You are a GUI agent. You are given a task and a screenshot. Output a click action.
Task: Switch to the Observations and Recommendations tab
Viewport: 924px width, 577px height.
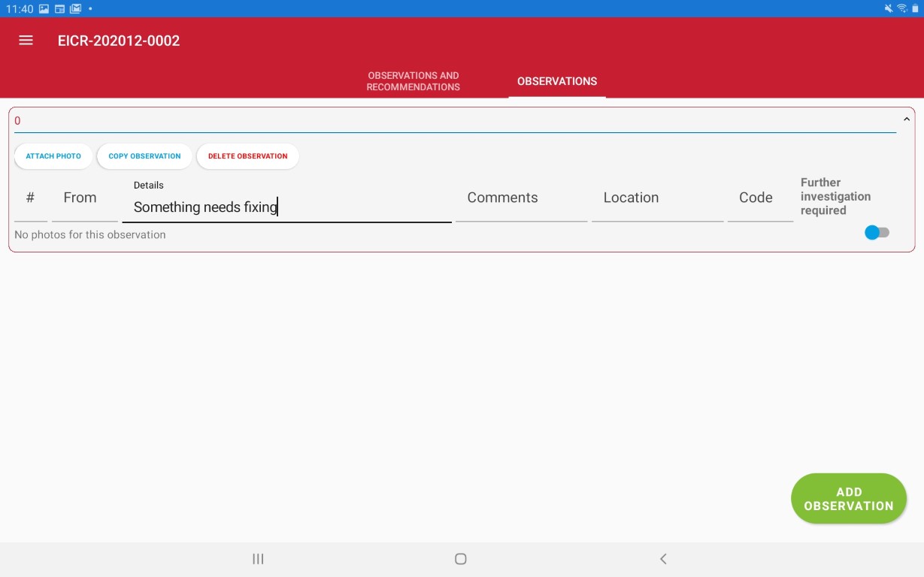(413, 81)
